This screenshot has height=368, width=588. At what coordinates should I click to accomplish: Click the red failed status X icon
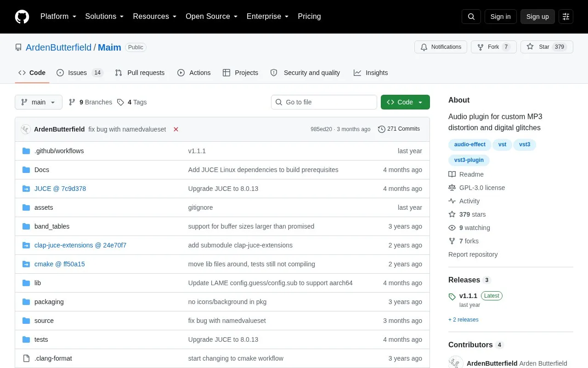pos(176,129)
